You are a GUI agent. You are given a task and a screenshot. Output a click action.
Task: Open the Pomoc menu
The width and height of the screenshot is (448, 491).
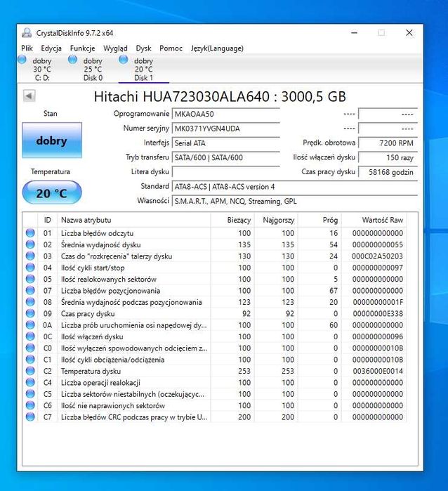click(x=171, y=48)
